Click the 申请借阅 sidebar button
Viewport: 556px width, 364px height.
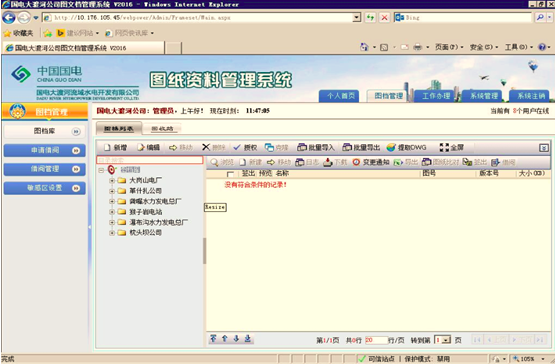pyautogui.click(x=44, y=150)
